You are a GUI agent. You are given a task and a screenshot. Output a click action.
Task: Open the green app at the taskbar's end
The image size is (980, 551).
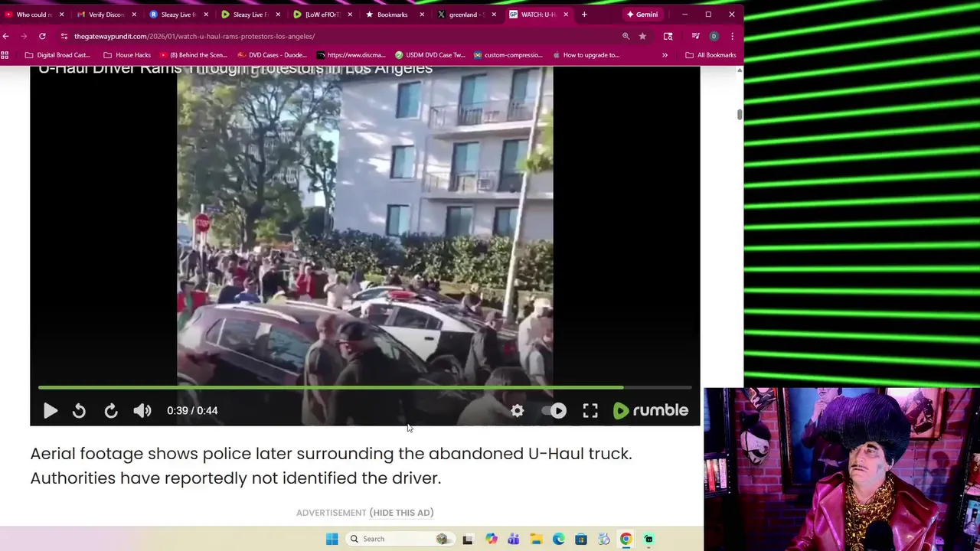coord(648,539)
